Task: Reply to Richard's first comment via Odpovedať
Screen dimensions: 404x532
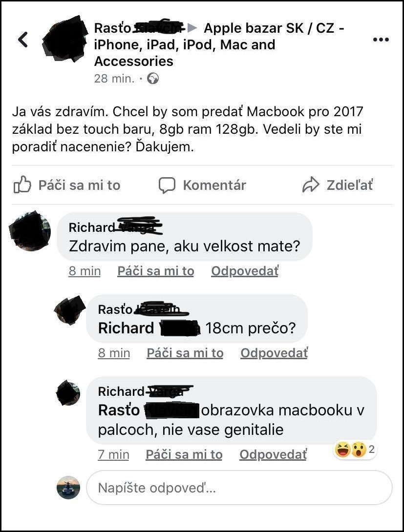Action: point(245,271)
